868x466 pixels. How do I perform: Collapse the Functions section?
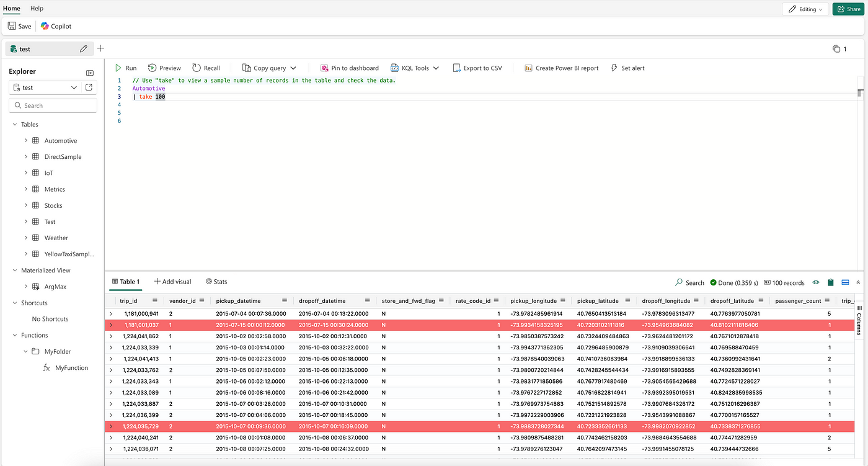pos(15,336)
